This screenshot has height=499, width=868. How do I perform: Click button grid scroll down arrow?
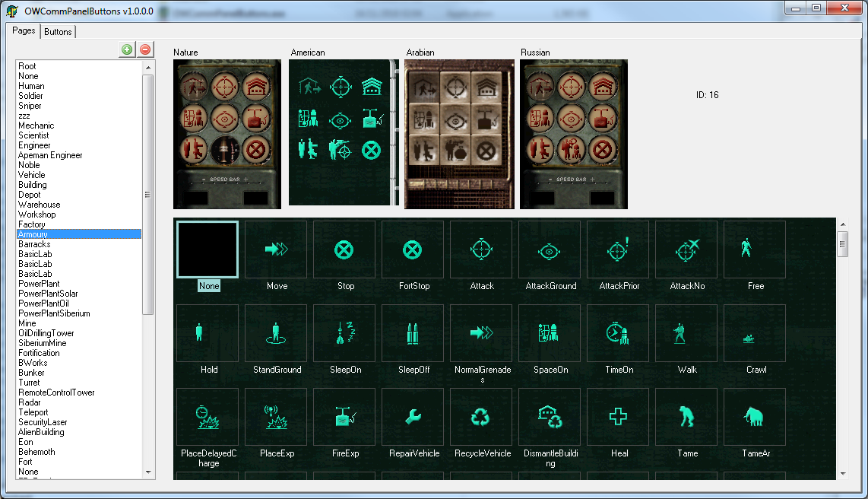click(x=842, y=474)
